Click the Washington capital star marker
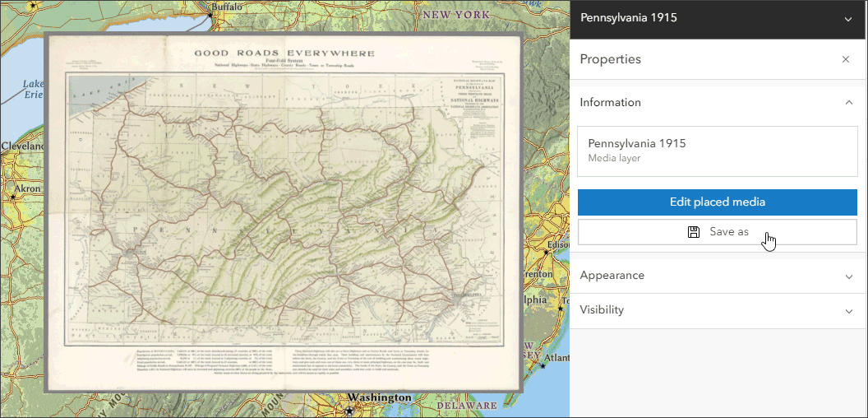Screen dimensions: 868x418 pyautogui.click(x=349, y=411)
